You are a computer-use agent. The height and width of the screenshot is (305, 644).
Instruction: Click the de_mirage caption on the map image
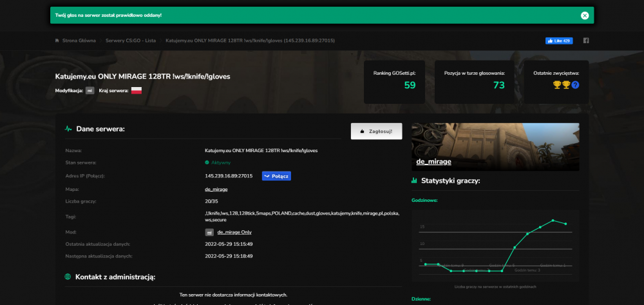pos(433,162)
